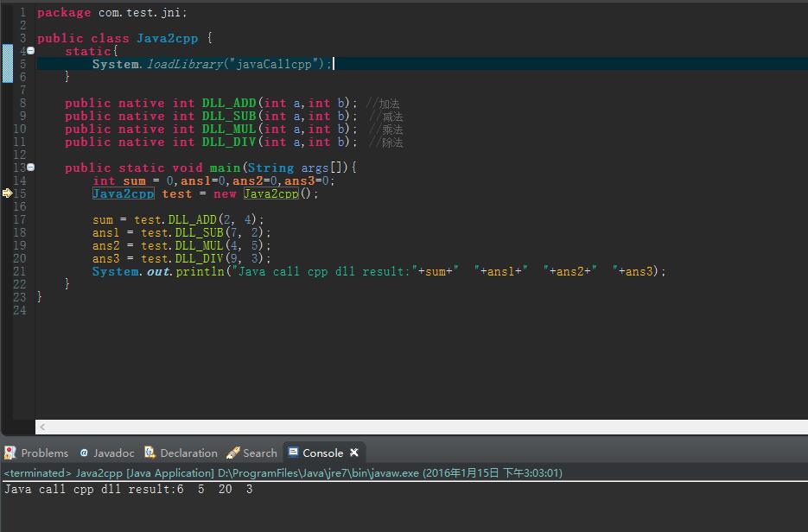Click the warning marker on line 15
The width and height of the screenshot is (808, 532).
[x=7, y=193]
